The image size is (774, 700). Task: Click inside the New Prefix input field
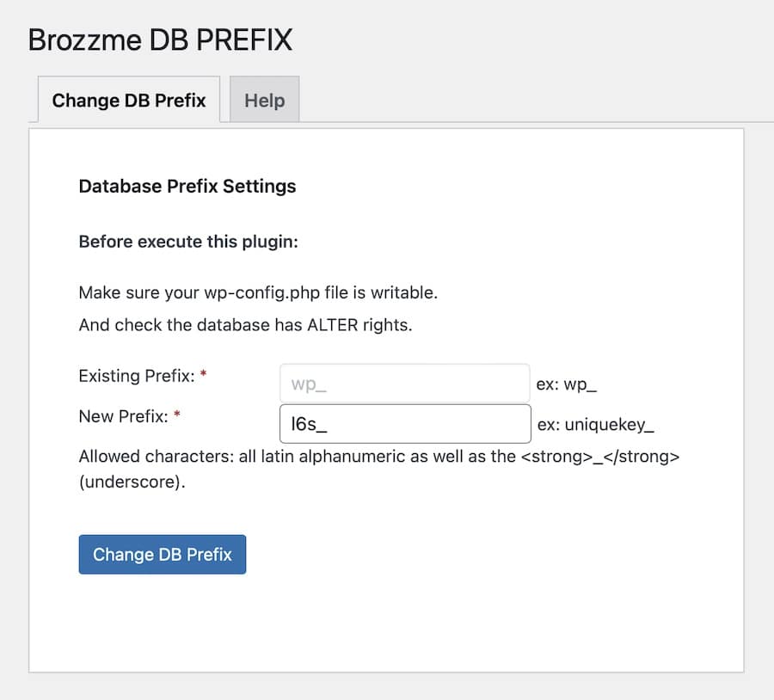404,423
